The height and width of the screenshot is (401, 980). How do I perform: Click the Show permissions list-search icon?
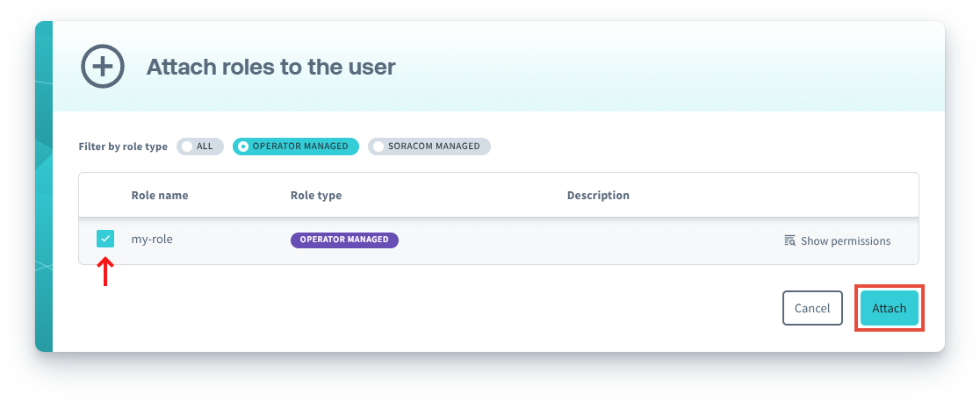click(789, 240)
